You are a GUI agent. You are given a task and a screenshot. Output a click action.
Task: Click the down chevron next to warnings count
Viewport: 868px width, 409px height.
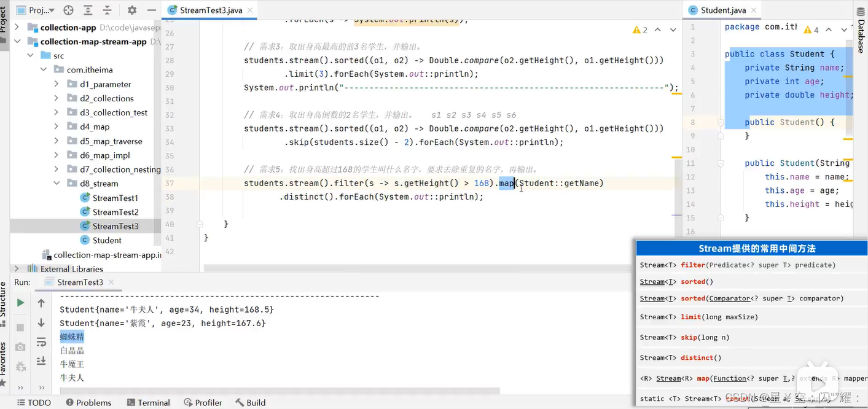click(x=672, y=29)
